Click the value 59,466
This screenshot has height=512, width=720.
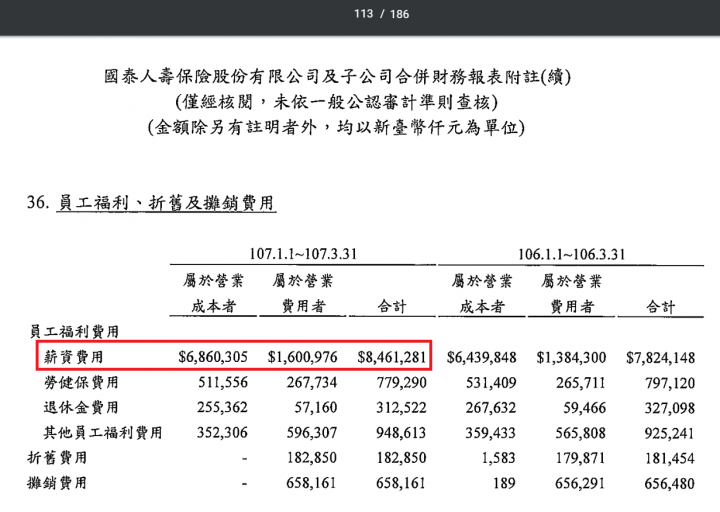(x=585, y=408)
